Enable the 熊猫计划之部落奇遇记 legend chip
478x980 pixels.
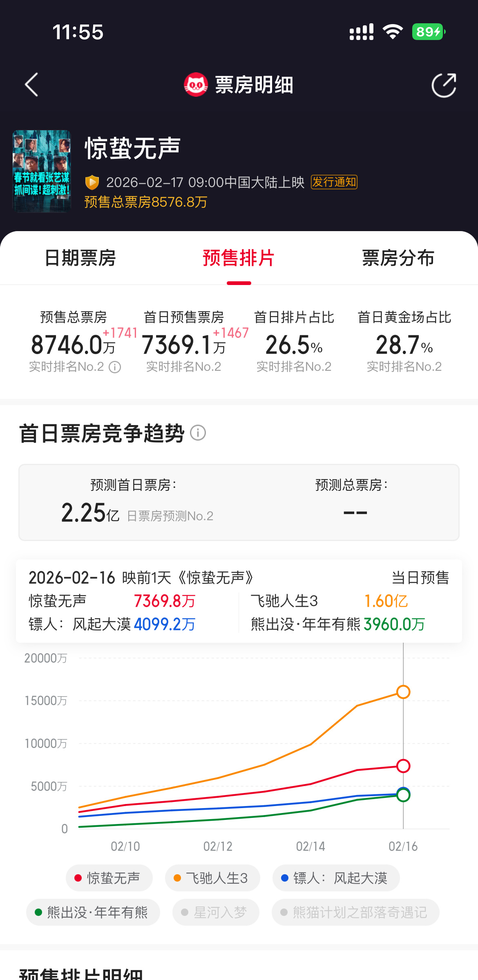[355, 912]
